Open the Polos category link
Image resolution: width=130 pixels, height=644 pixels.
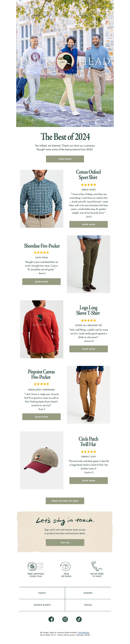[x=88, y=605]
